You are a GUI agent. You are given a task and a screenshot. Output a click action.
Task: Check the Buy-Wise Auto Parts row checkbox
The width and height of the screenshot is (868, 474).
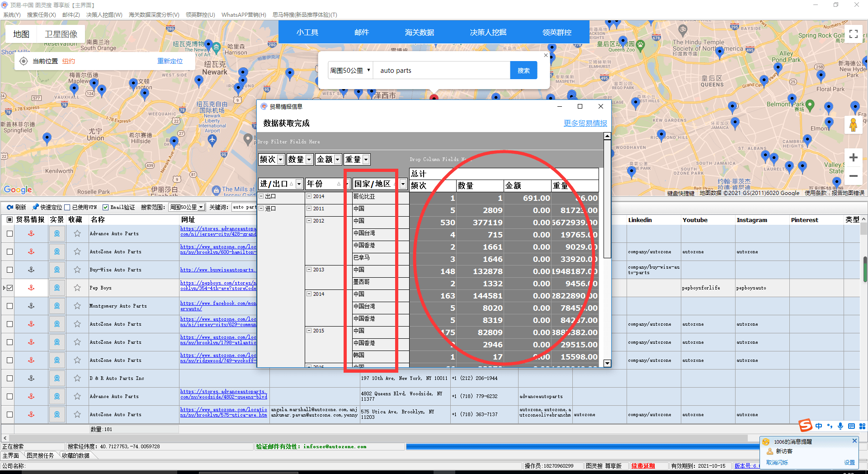9,270
